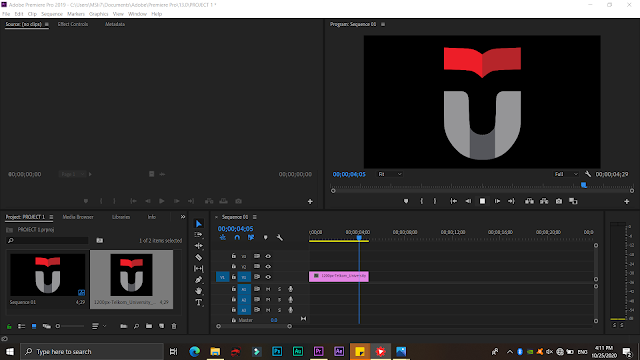
Task: Open the Full playback resolution dropdown
Action: tap(566, 174)
